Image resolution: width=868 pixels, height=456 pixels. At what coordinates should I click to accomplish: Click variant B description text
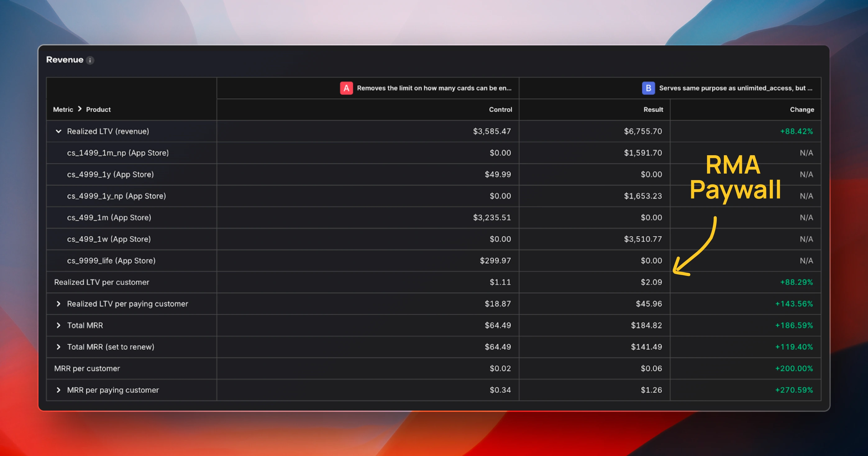pyautogui.click(x=735, y=88)
